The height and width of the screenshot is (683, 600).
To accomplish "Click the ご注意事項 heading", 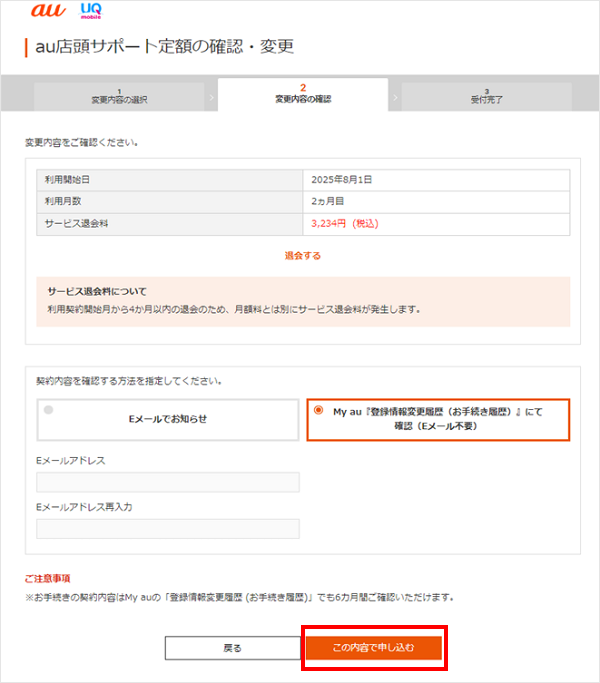I will tap(47, 578).
